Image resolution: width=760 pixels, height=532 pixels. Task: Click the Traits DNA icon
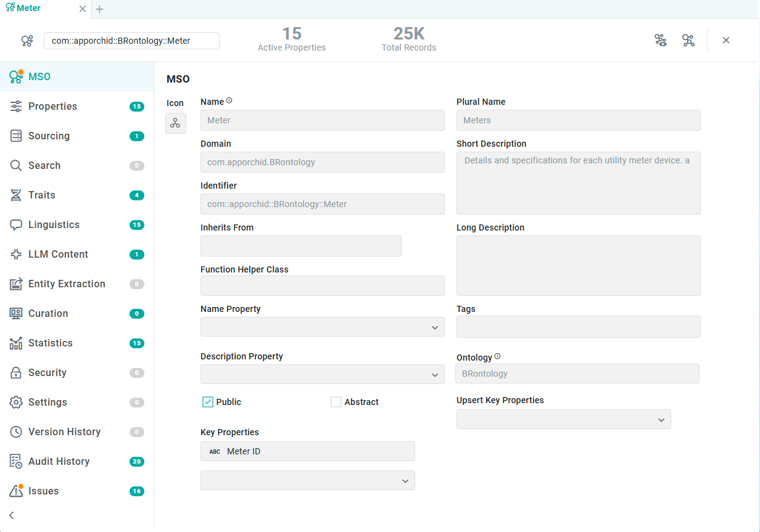click(16, 195)
